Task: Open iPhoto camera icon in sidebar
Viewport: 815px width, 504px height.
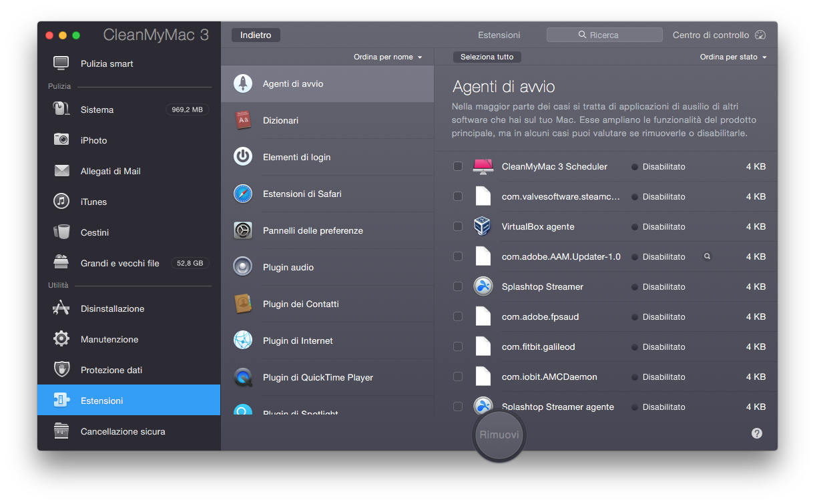Action: 61,140
